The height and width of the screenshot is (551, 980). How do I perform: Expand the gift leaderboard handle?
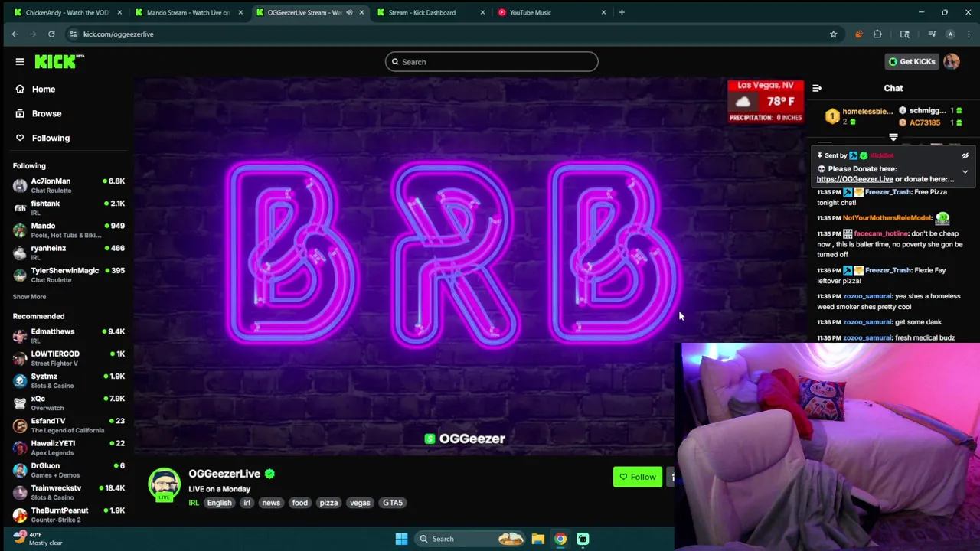click(x=893, y=138)
